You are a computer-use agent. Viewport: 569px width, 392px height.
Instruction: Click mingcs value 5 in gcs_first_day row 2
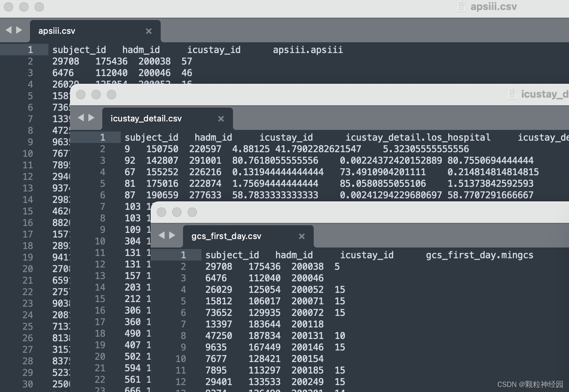[337, 267]
